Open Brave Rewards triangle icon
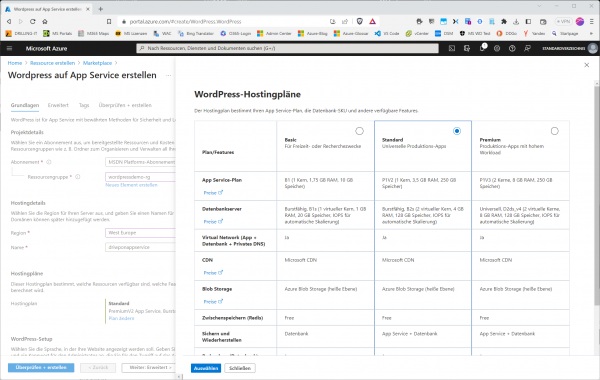600x380 pixels. coord(372,21)
